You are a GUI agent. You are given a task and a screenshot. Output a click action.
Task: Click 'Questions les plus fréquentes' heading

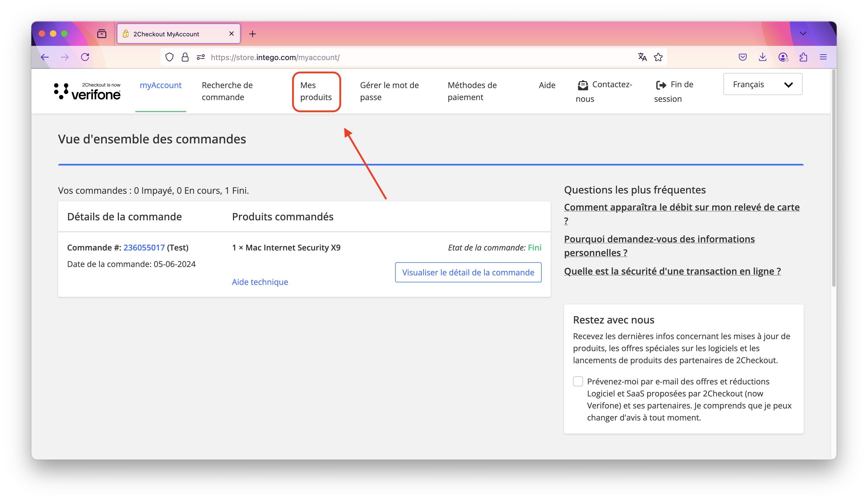tap(635, 190)
